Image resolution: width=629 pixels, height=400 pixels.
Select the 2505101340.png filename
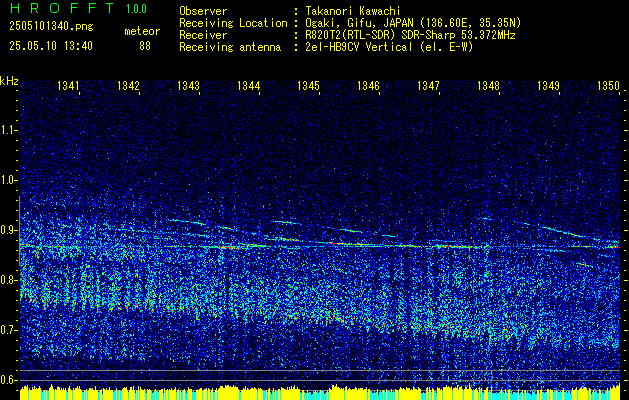51,27
